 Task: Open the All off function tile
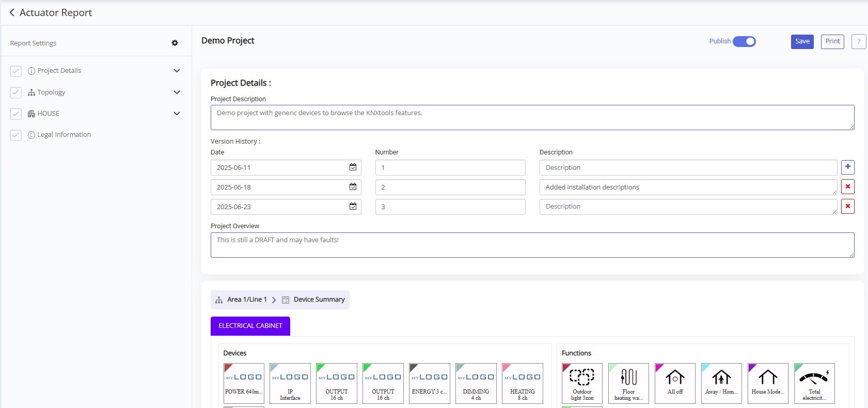tap(675, 383)
